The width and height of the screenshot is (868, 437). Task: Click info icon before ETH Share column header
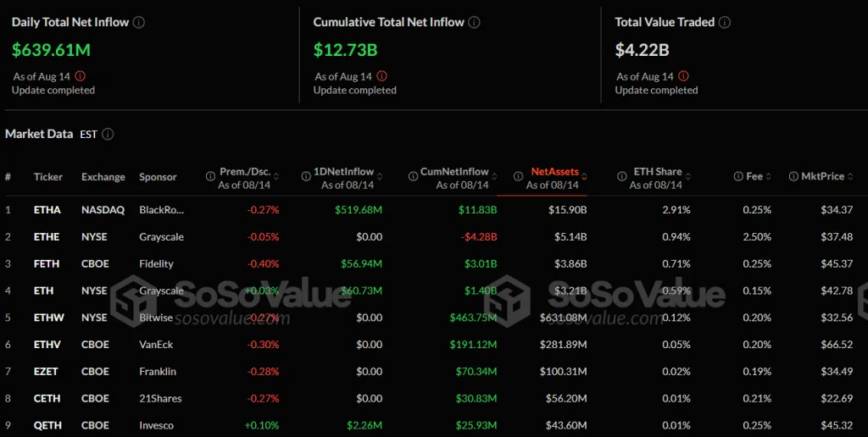[x=621, y=176]
